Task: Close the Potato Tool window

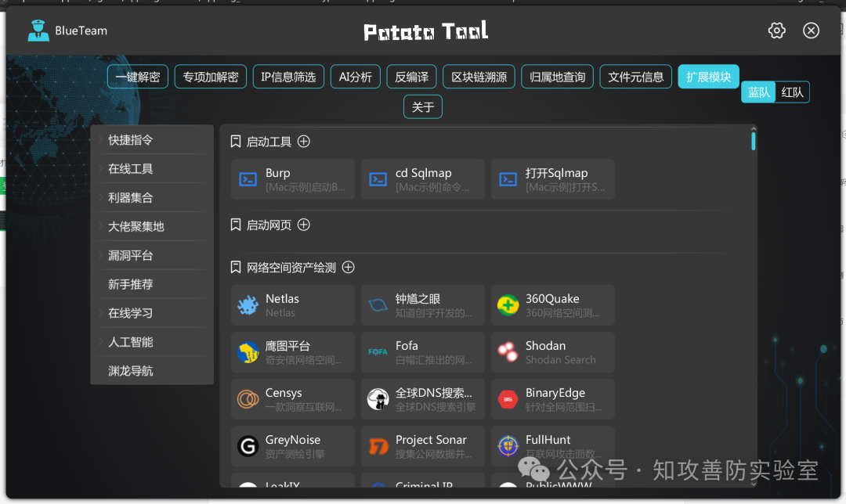Action: 811,31
